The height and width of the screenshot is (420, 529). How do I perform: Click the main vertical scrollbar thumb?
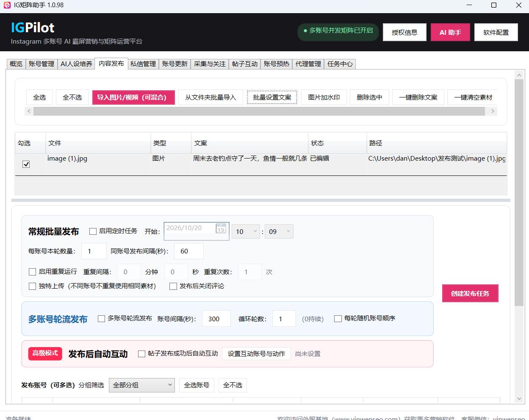click(x=519, y=192)
